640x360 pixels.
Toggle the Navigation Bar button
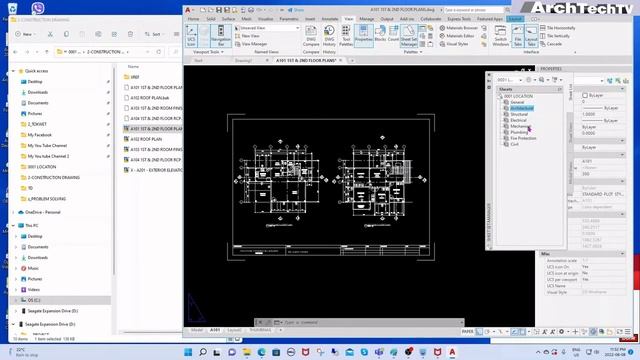coord(221,36)
